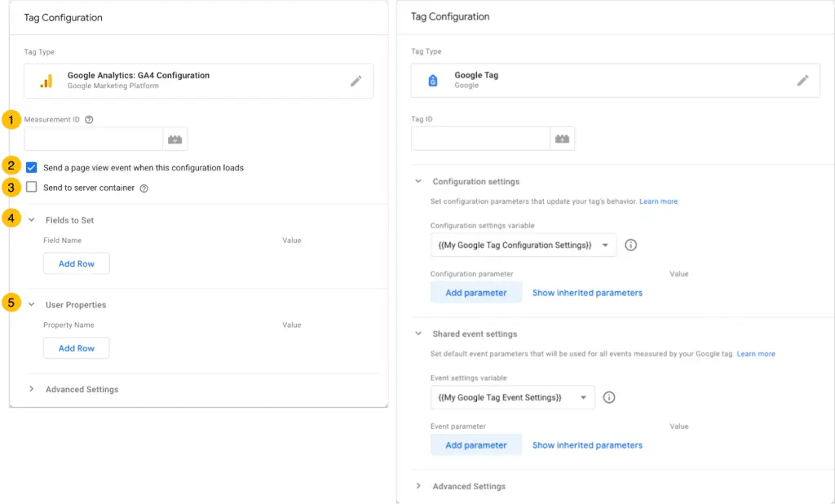Collapse the Shared event settings section
This screenshot has height=504, width=835.
pos(418,334)
